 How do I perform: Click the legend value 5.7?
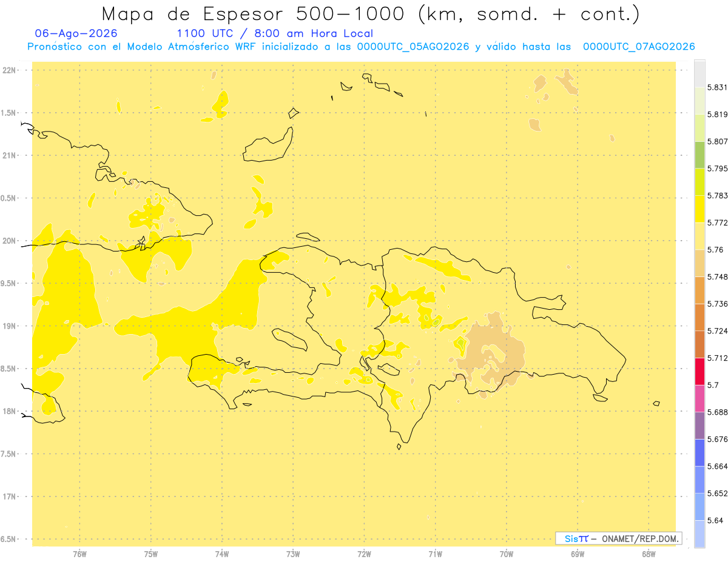[x=713, y=385]
